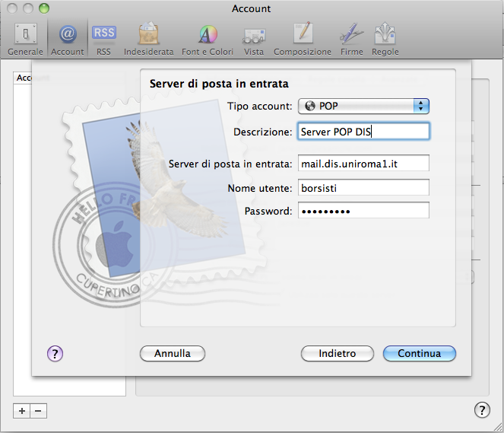Viewport: 504px width, 433px height.
Task: Click the Password field
Action: (x=363, y=211)
